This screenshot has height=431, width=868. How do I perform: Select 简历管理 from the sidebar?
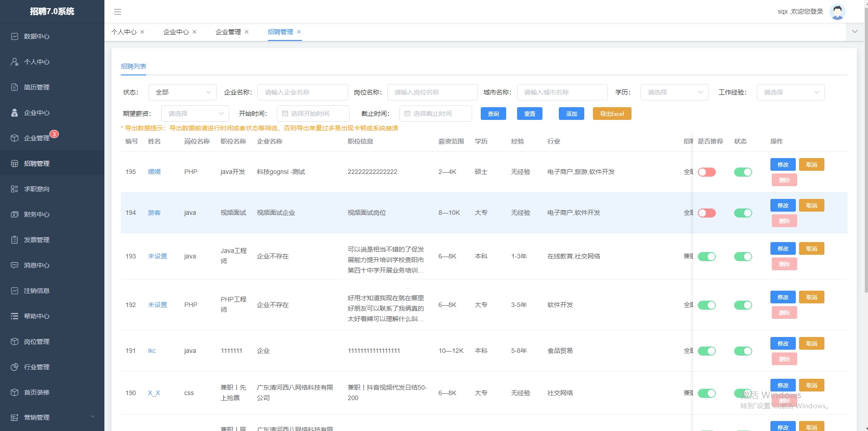(37, 87)
